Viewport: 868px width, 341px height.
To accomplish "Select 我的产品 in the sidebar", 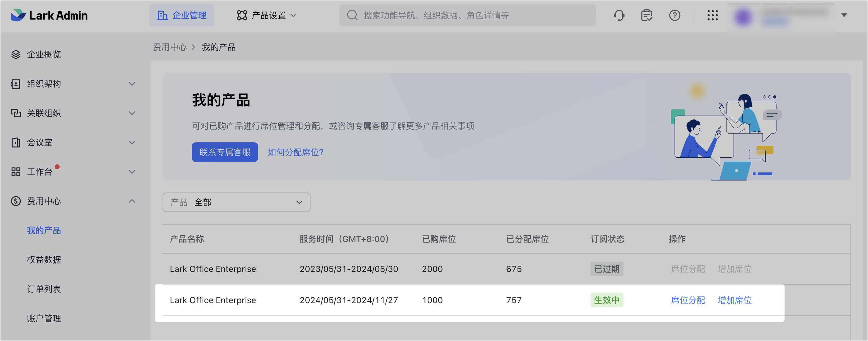I will click(x=44, y=230).
